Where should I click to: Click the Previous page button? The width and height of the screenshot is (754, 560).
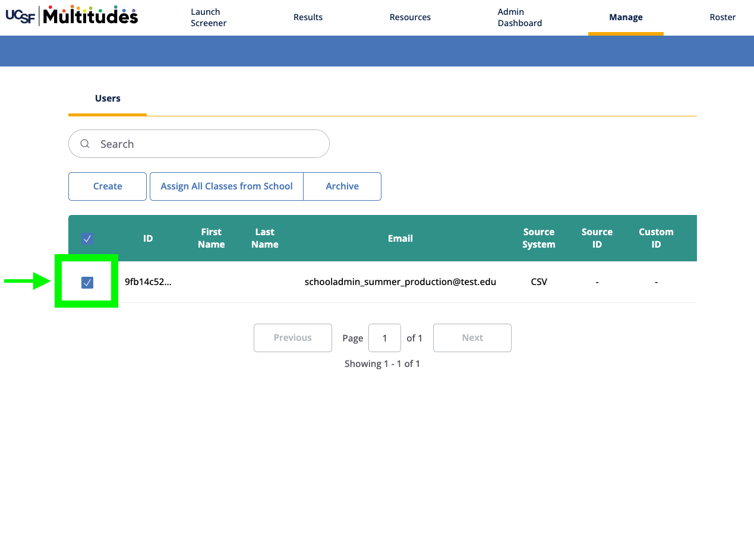click(x=293, y=338)
